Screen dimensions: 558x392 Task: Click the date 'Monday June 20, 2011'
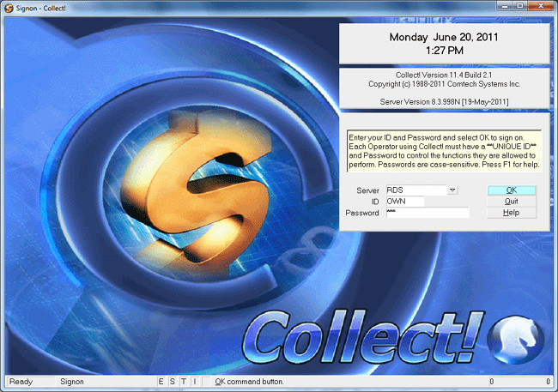click(x=444, y=37)
